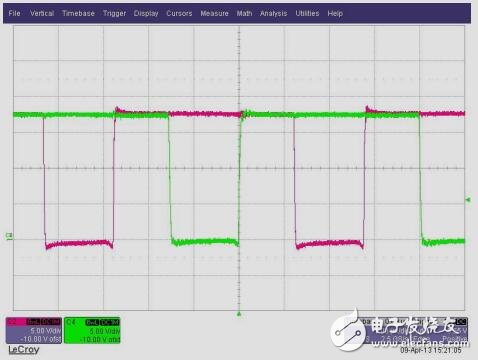Click the C4 -10.00 V offset value
478x360 pixels.
pyautogui.click(x=99, y=339)
